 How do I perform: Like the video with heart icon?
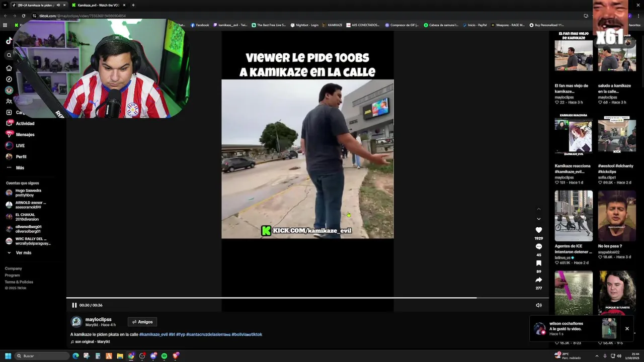click(x=539, y=230)
